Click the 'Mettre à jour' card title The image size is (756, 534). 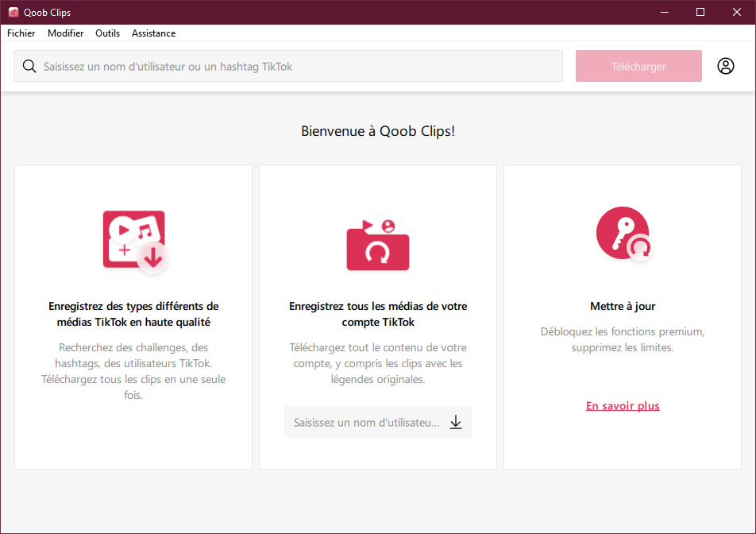[x=623, y=306]
